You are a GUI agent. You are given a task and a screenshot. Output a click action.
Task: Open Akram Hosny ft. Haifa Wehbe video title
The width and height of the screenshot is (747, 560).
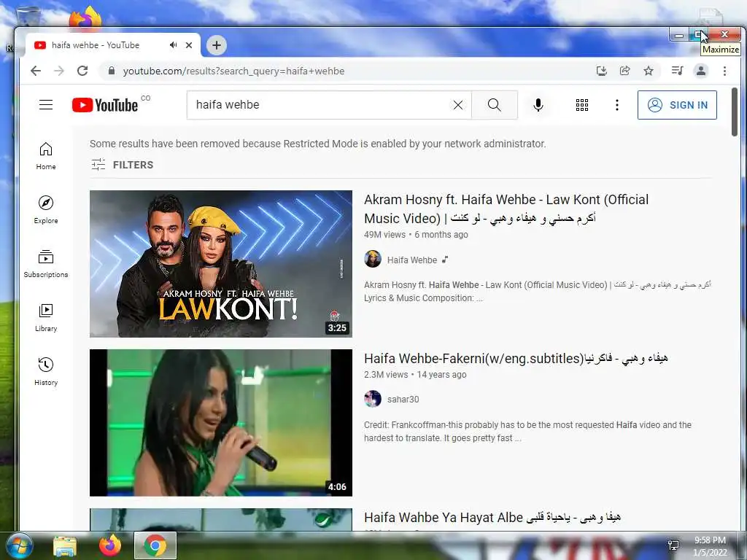pyautogui.click(x=506, y=209)
